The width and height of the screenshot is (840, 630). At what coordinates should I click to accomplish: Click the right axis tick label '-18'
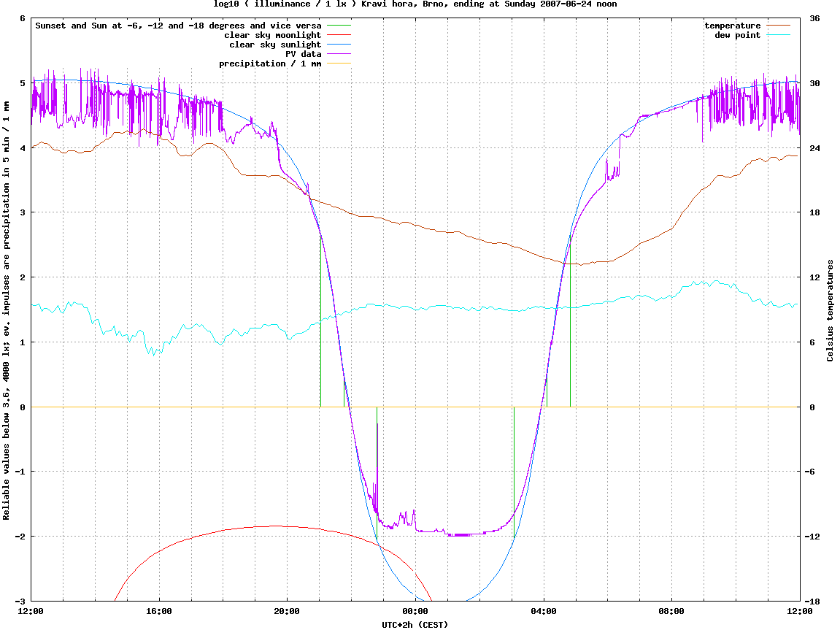[x=814, y=601]
